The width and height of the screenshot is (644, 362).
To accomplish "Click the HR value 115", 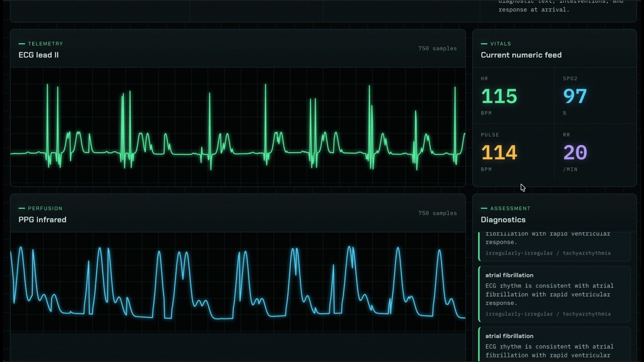I will (x=499, y=96).
